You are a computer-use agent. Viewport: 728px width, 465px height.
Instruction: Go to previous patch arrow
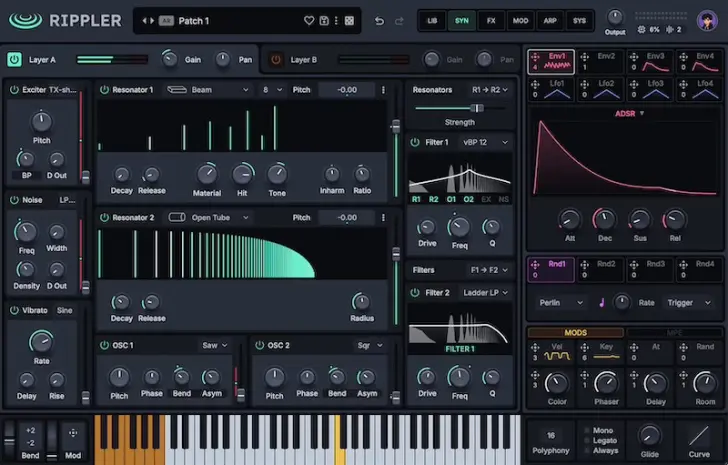pyautogui.click(x=144, y=20)
